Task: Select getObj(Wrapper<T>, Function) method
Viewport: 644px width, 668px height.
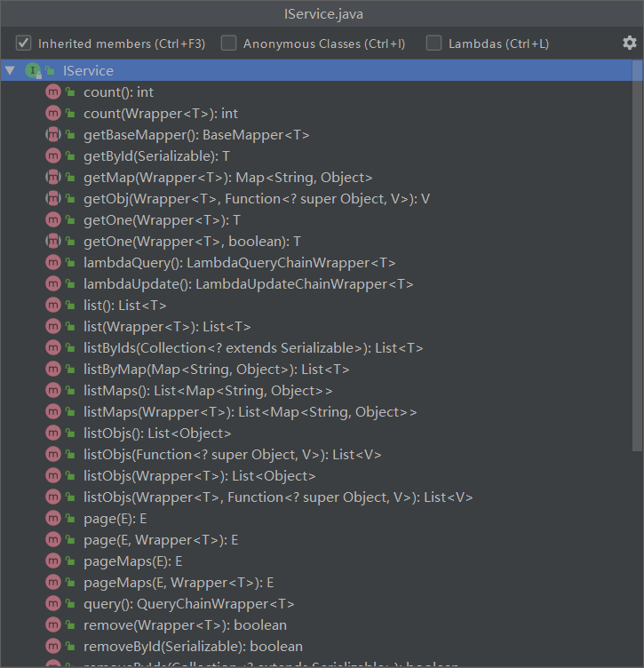Action: [x=257, y=198]
